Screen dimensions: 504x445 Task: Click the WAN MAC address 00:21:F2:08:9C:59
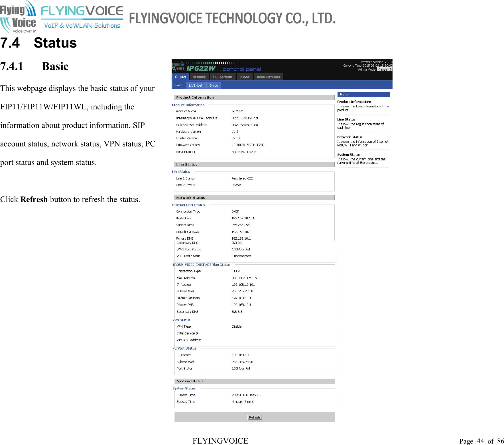(x=245, y=118)
